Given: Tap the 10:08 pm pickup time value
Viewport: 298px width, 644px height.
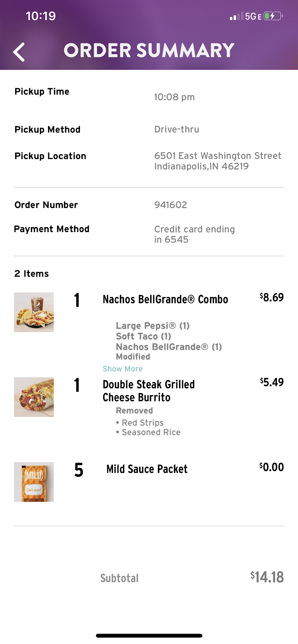Looking at the screenshot, I should point(174,97).
